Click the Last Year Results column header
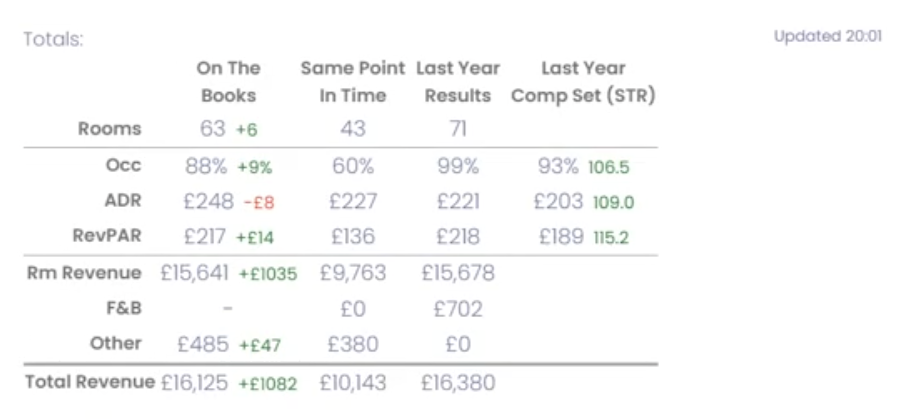Viewport: 904px width, 420px height. pyautogui.click(x=458, y=82)
